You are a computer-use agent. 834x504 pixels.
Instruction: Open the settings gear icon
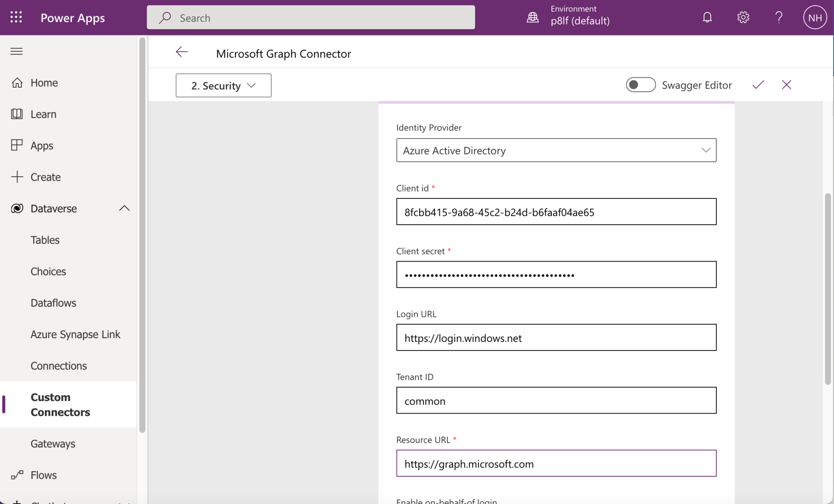coord(743,17)
